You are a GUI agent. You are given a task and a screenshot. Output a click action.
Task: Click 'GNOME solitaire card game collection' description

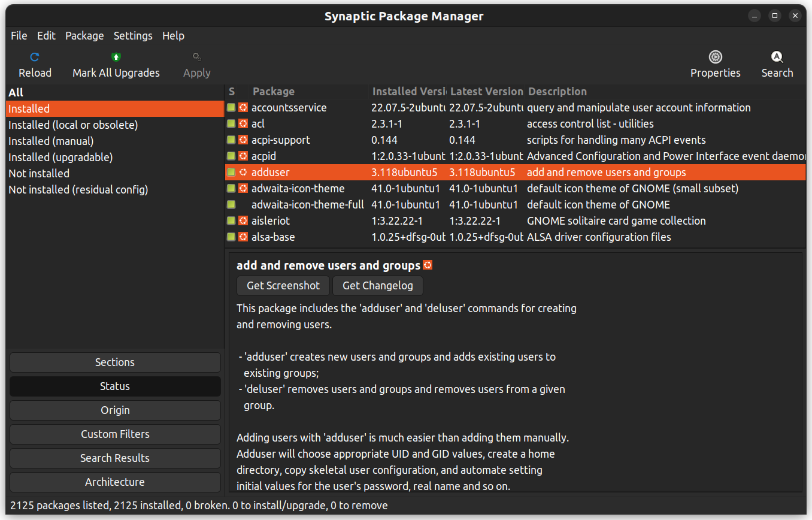point(616,221)
